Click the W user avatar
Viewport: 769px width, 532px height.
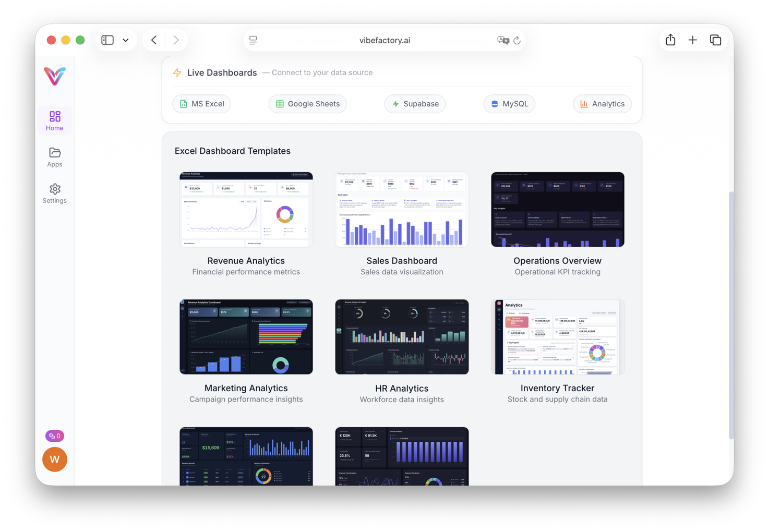(x=54, y=460)
